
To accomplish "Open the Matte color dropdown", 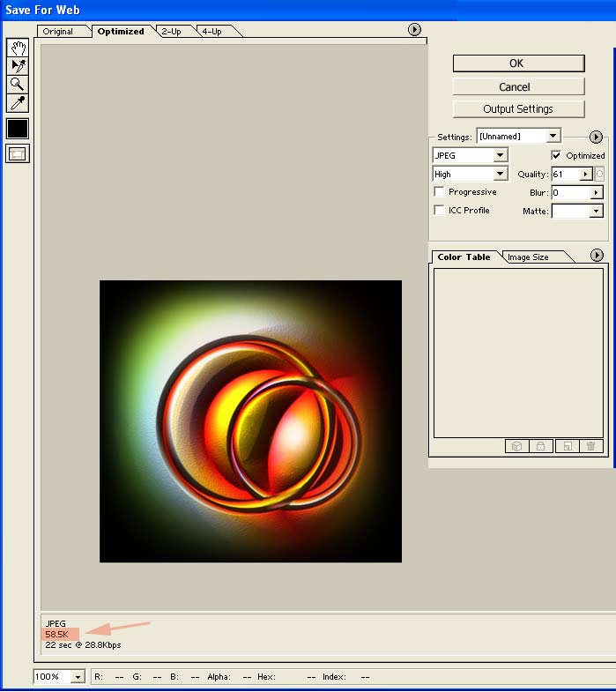I will [x=596, y=211].
